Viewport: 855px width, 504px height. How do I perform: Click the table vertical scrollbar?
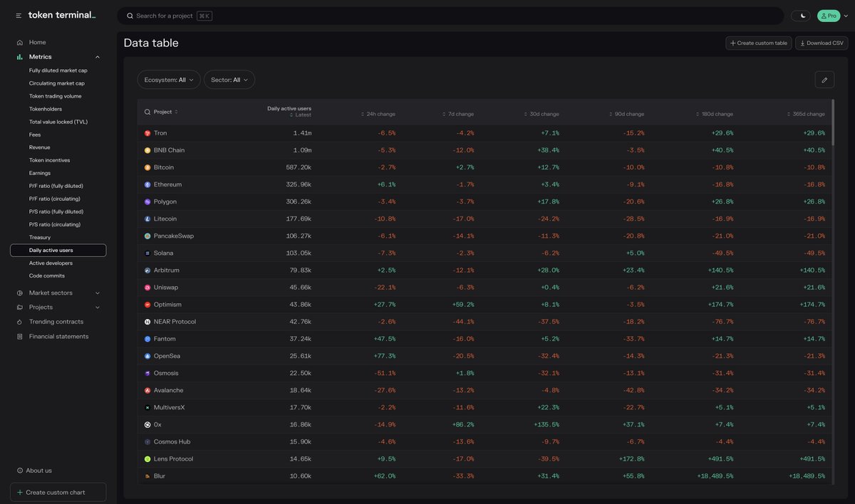pyautogui.click(x=832, y=122)
